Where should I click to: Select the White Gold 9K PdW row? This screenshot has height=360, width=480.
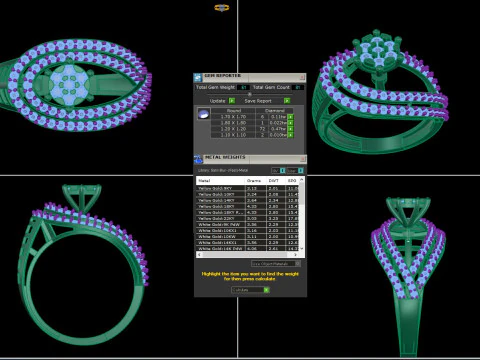click(x=248, y=224)
